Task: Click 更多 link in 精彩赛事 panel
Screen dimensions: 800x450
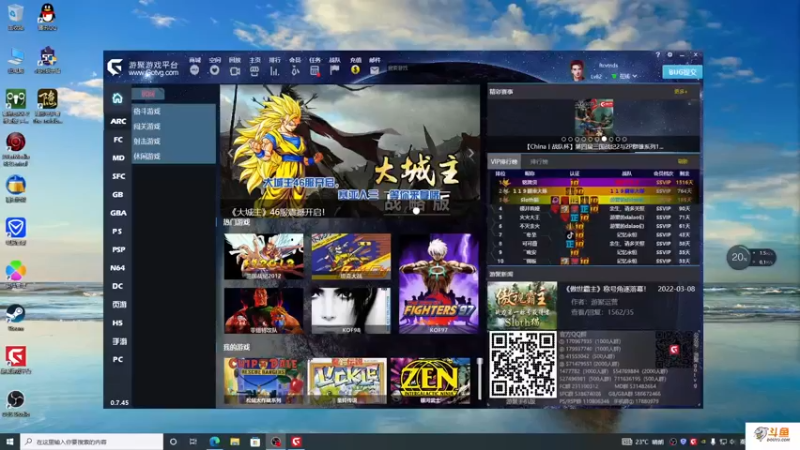Action: coord(681,92)
